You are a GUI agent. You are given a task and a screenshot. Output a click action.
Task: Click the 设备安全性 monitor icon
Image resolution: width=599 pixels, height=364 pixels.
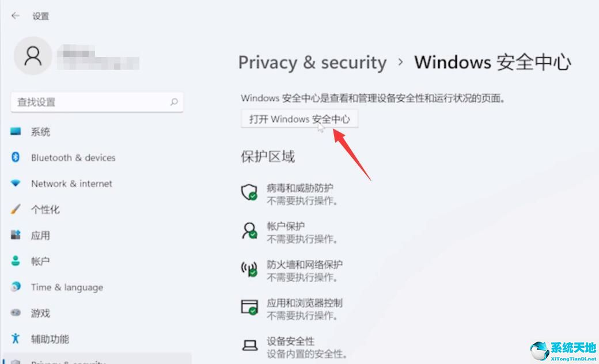point(249,346)
